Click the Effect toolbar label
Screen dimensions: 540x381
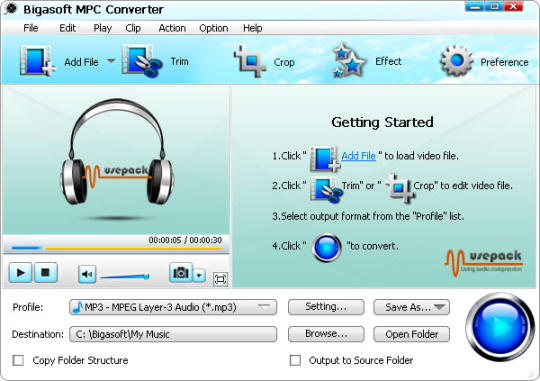pos(388,61)
